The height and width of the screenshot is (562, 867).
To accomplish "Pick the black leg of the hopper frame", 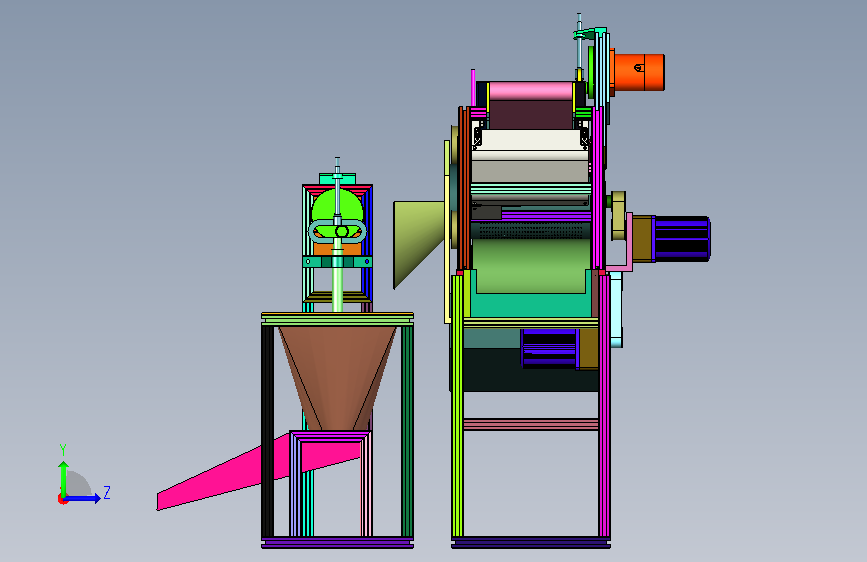I will click(268, 431).
